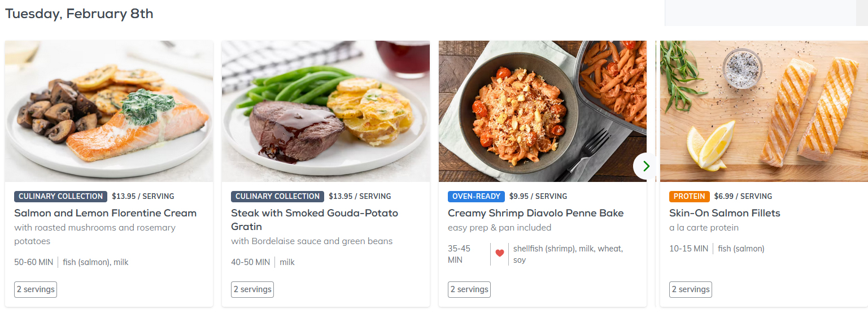
Task: Click the "easy prep & pan included" subtitle
Action: click(x=499, y=228)
